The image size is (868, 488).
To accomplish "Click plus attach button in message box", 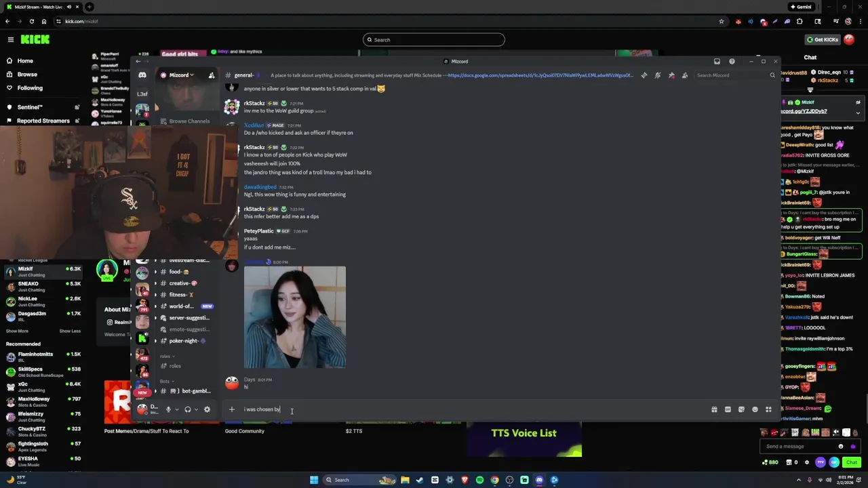I will coord(232,409).
